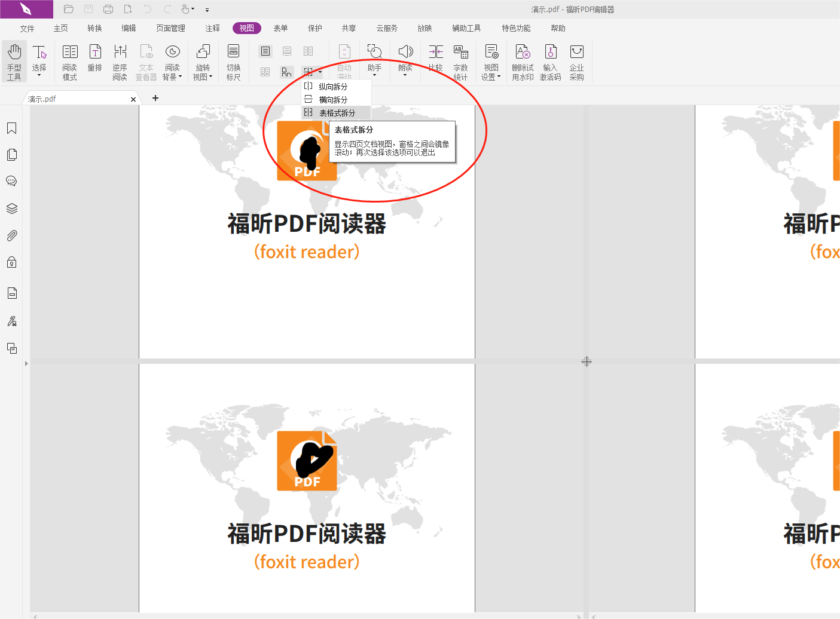Open the Attachments panel in the sidebar
This screenshot has height=619, width=840.
point(12,235)
